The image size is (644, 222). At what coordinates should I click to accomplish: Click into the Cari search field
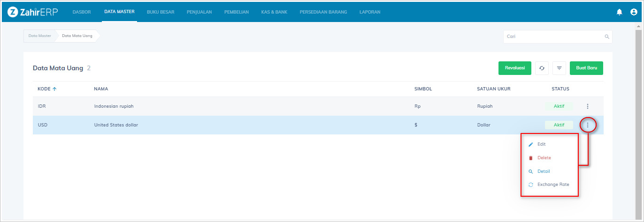[x=554, y=37]
